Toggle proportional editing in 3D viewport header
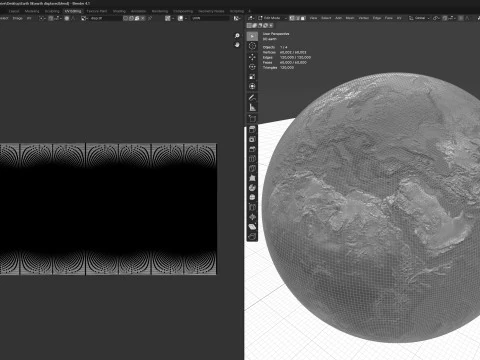 pos(461,18)
